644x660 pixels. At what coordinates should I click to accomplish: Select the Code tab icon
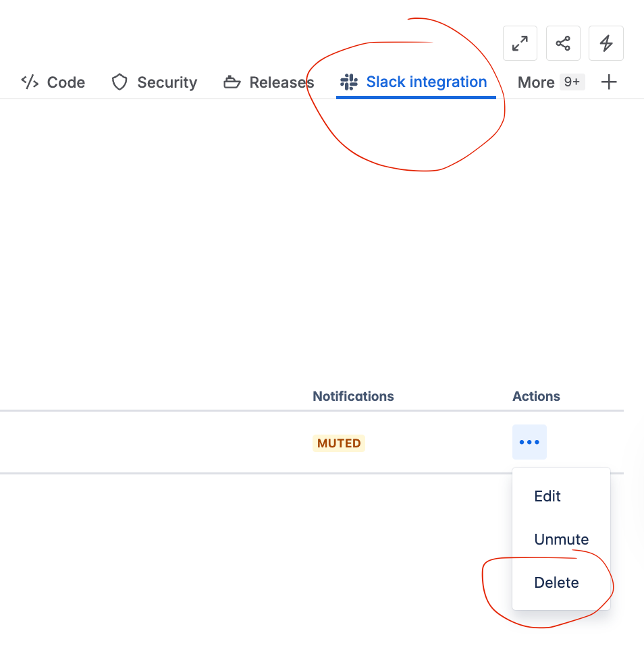pos(28,82)
